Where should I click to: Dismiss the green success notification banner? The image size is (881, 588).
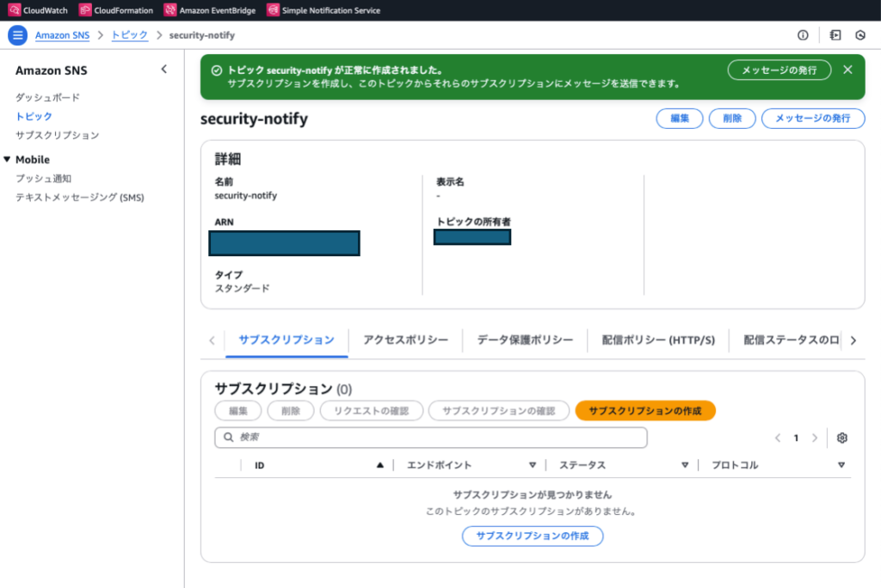coord(847,70)
